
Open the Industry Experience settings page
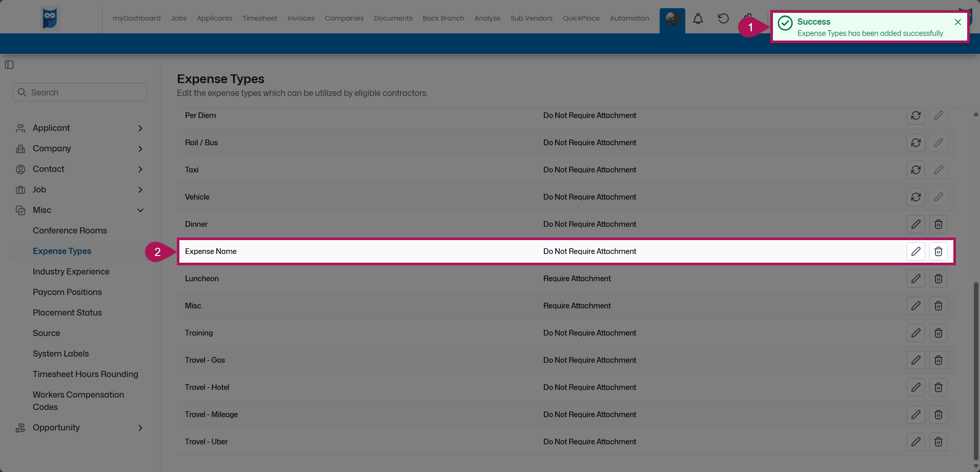71,271
